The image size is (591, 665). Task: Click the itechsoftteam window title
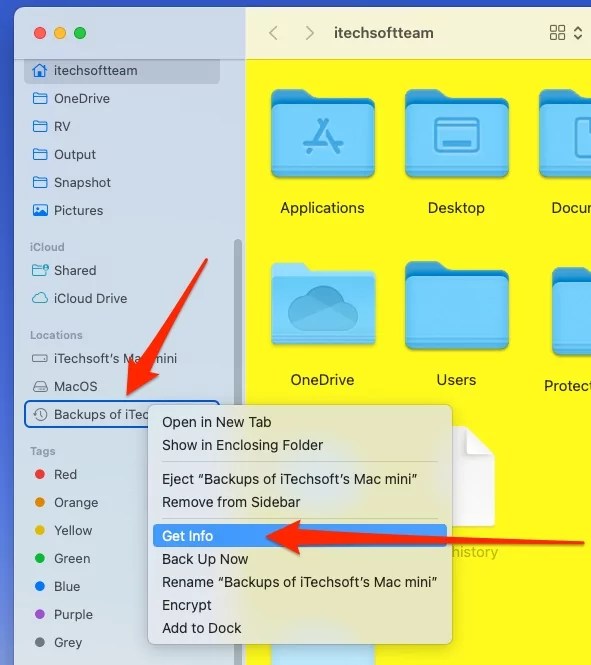tap(384, 33)
